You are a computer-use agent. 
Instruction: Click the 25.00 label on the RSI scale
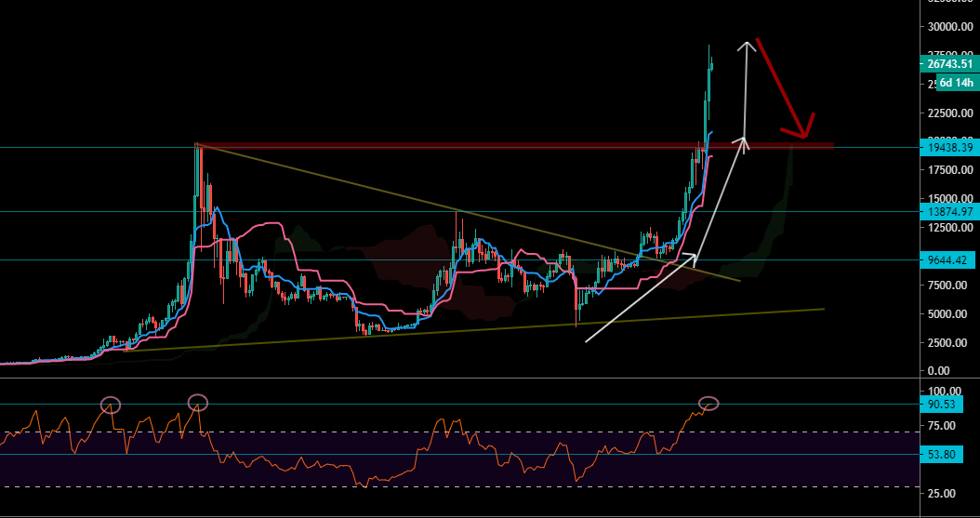(x=943, y=494)
